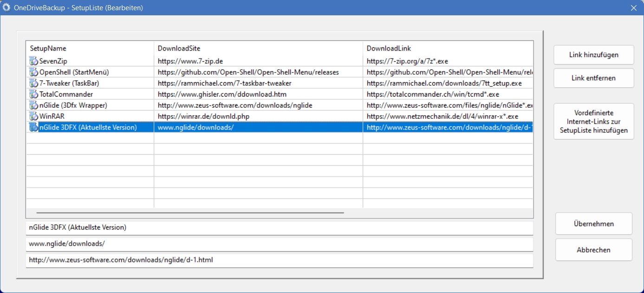644x293 pixels.
Task: Click the Link hinzufügen button
Action: click(594, 55)
